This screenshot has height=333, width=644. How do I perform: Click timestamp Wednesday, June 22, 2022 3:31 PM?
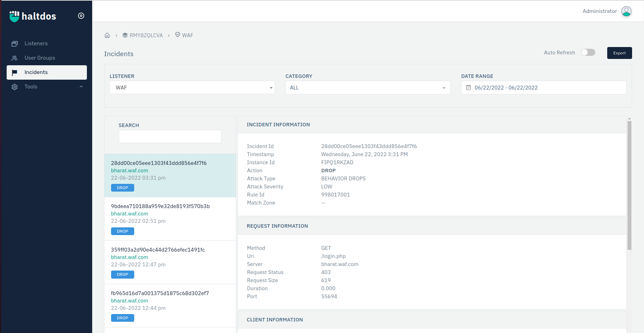point(364,154)
